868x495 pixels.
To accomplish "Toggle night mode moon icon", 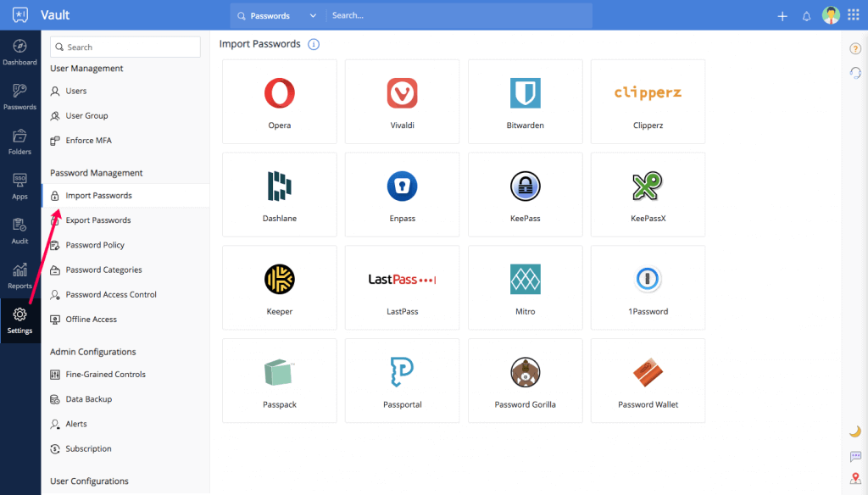I will click(x=855, y=431).
